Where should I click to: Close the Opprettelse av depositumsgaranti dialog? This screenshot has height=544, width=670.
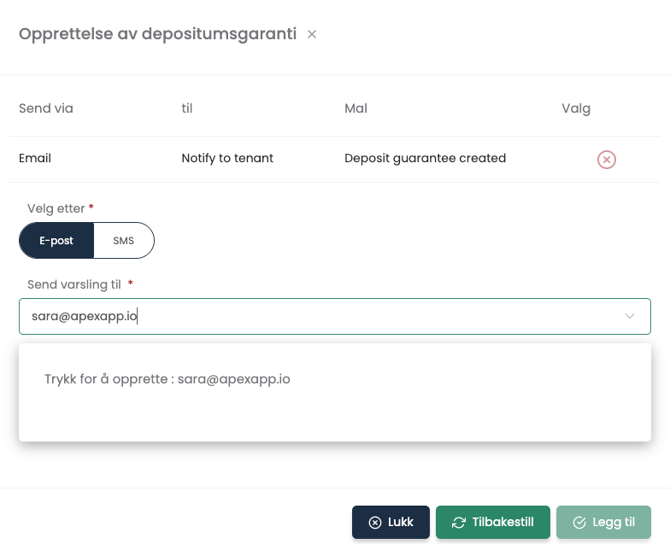coord(312,35)
